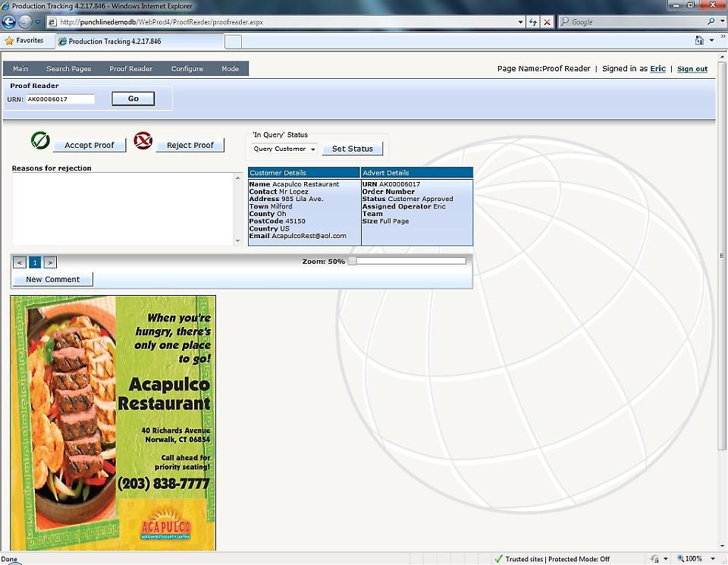Screen dimensions: 728x565
Task: Open the Proof Reader menu
Action: pos(131,69)
